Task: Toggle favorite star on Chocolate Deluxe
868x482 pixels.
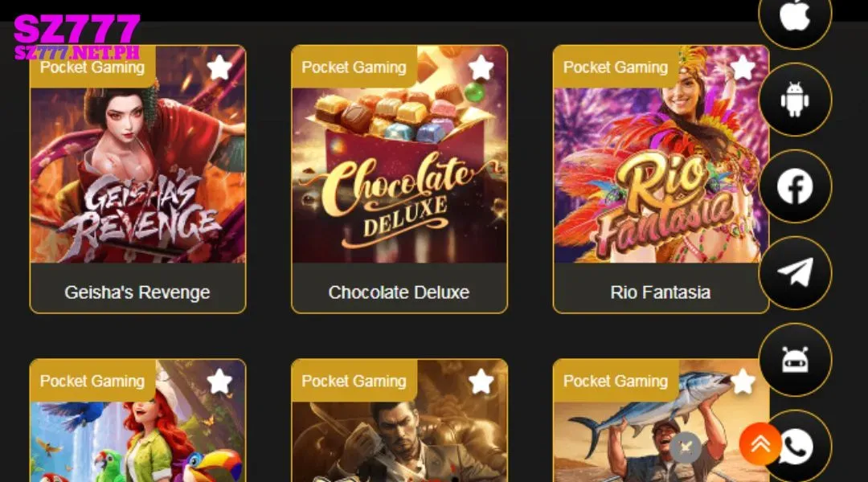Action: (481, 68)
